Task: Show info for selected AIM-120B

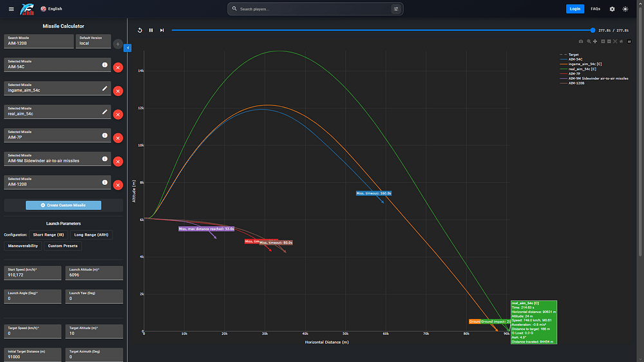Action: pos(105,182)
